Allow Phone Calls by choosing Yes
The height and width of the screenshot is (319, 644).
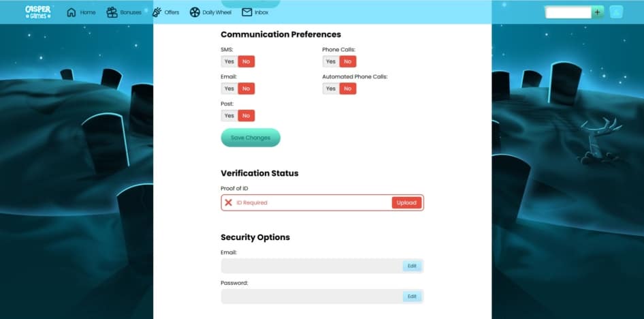(x=331, y=61)
